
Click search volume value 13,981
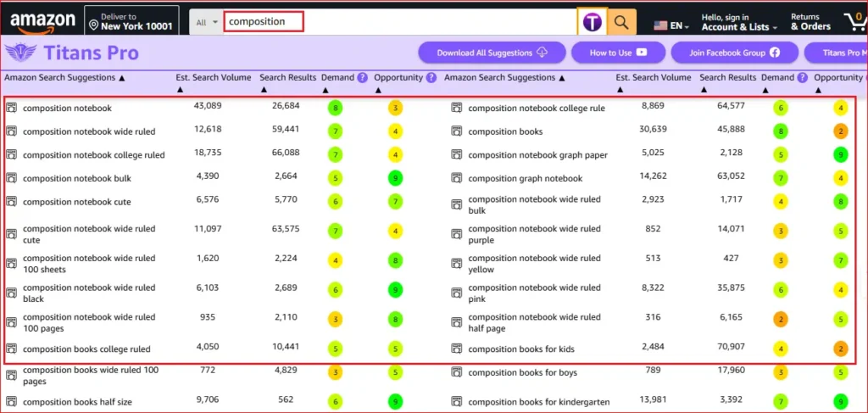coord(653,399)
